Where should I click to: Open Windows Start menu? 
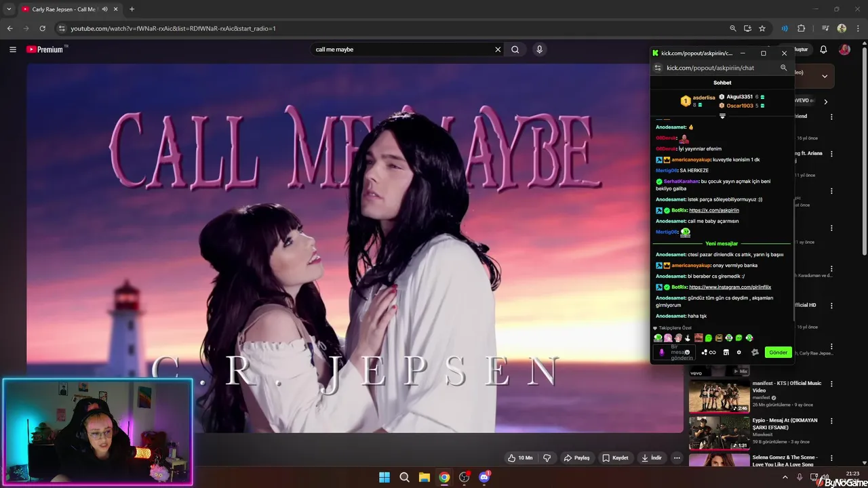pyautogui.click(x=384, y=477)
